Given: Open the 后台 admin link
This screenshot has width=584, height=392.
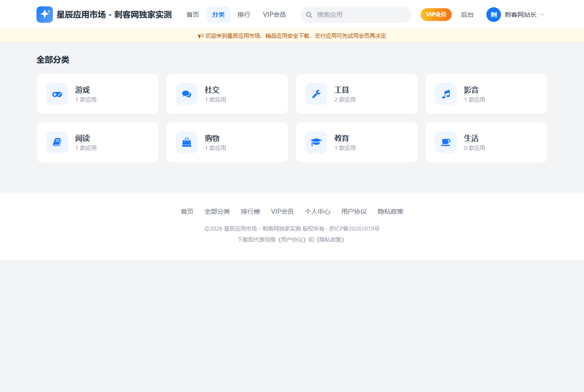Looking at the screenshot, I should point(467,15).
